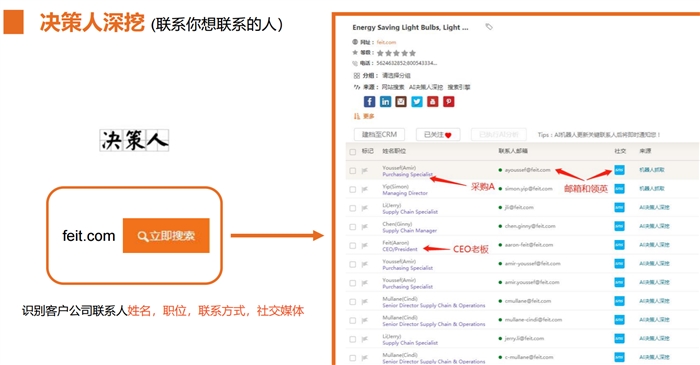
Task: Tick checkbox for ayoussef@feit.com row
Action: 353,171
